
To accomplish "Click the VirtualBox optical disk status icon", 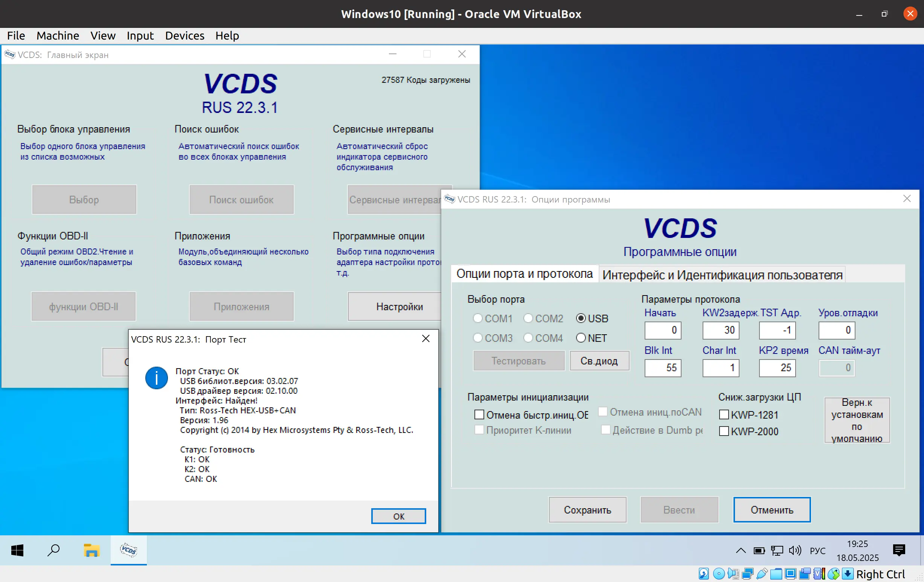I will (718, 574).
